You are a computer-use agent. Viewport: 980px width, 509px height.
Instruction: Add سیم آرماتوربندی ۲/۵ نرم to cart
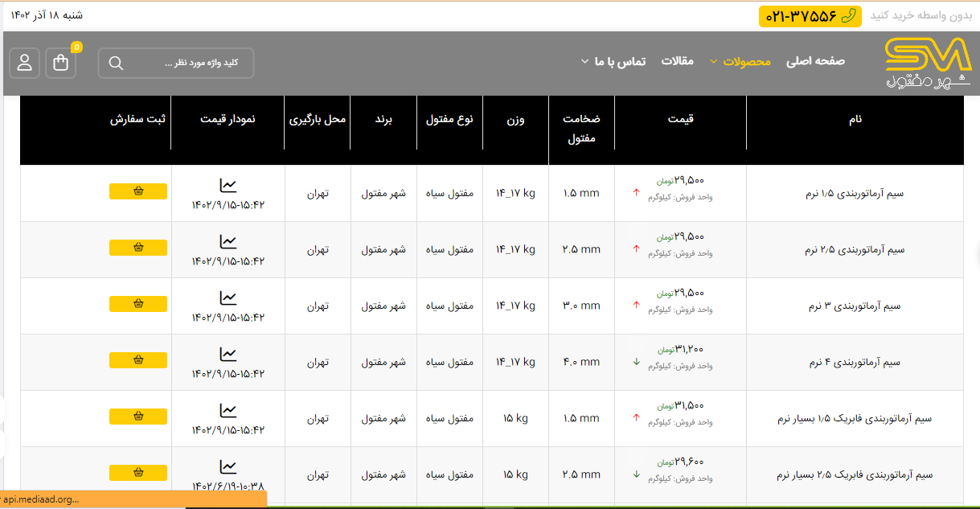pyautogui.click(x=138, y=248)
